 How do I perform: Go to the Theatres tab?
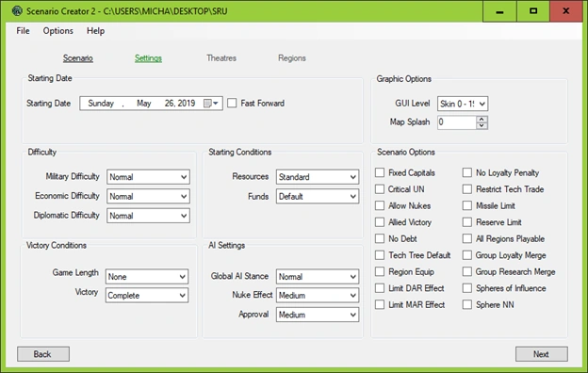221,58
